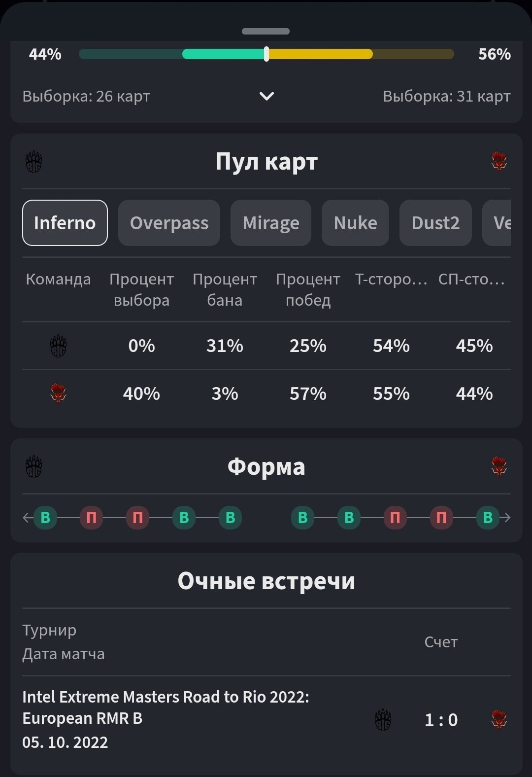The height and width of the screenshot is (777, 532).
Task: Switch to the Overpass map tab
Action: [x=169, y=223]
